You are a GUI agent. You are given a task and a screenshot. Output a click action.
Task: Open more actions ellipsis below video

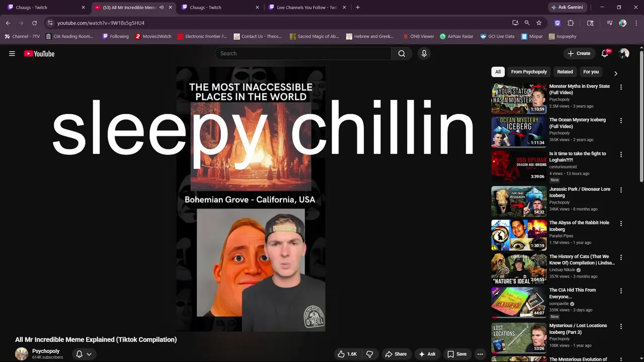click(x=480, y=354)
